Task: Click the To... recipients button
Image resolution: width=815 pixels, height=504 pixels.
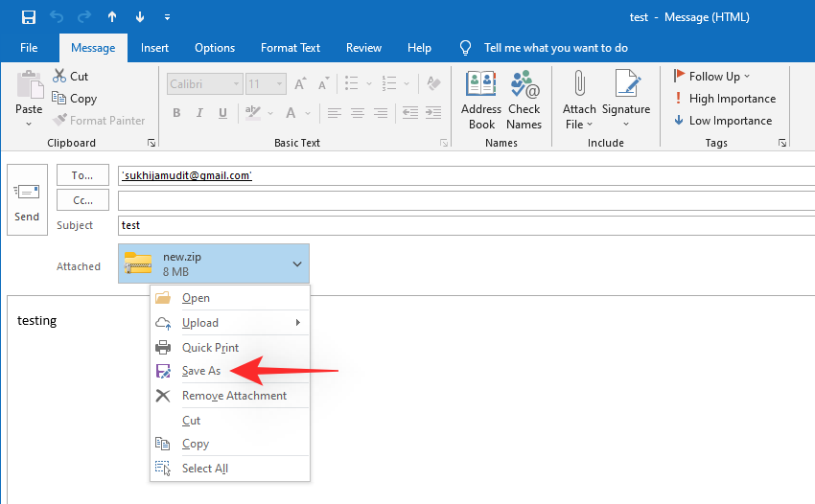Action: click(82, 175)
